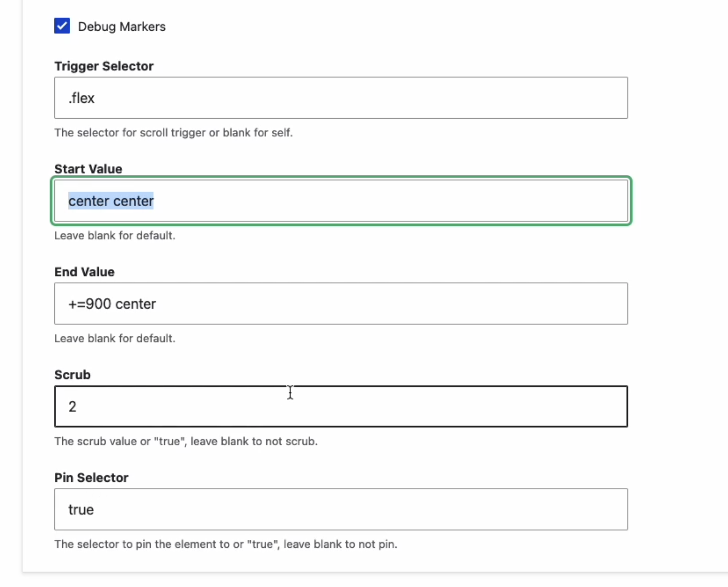Image resolution: width=728 pixels, height=587 pixels.
Task: Click the Trigger Selector heading label
Action: click(104, 66)
